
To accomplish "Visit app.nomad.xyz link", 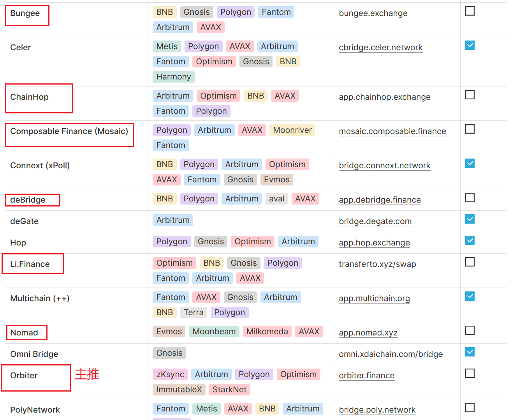I will click(x=368, y=333).
